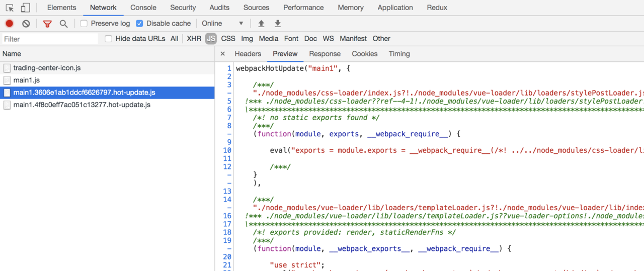
Task: Switch to the Performance panel
Action: pos(303,8)
